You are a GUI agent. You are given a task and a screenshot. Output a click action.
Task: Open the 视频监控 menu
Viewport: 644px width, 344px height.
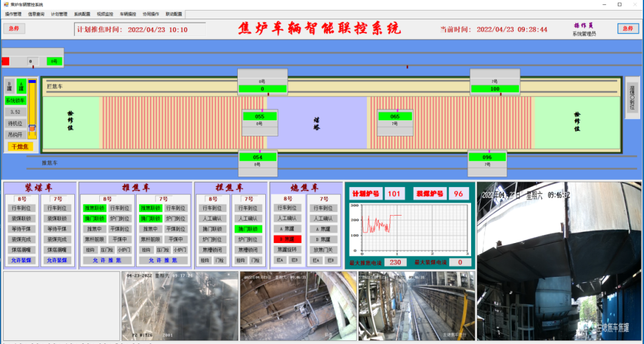(105, 14)
